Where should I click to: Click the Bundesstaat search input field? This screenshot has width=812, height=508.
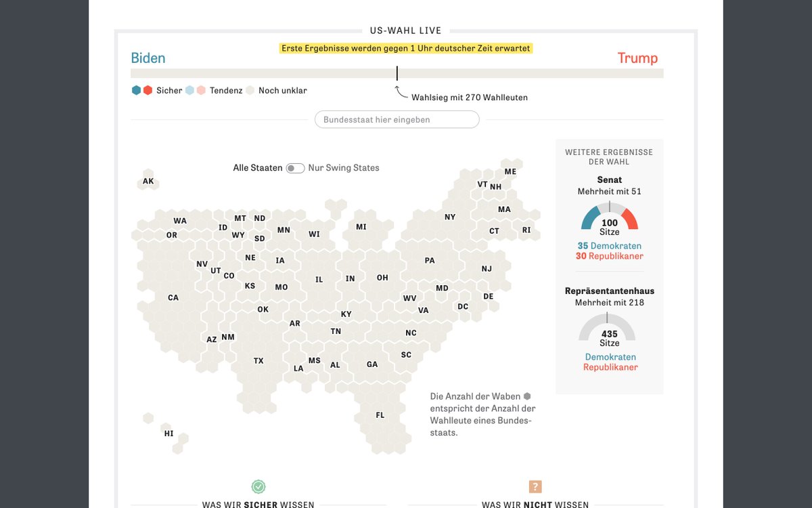[397, 120]
